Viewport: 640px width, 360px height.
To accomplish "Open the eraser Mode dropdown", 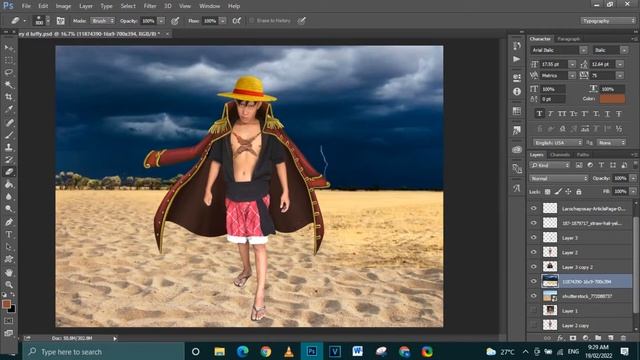I will point(102,21).
